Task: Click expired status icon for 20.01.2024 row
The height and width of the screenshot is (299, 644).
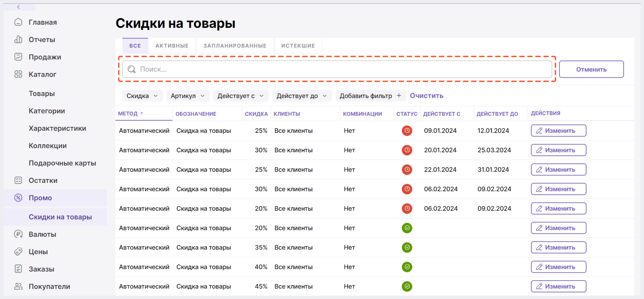Action: [x=407, y=150]
